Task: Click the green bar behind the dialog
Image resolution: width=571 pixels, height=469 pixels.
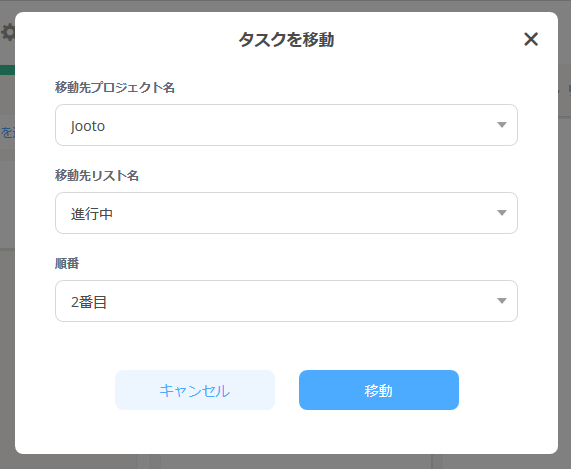Action: click(x=7, y=70)
